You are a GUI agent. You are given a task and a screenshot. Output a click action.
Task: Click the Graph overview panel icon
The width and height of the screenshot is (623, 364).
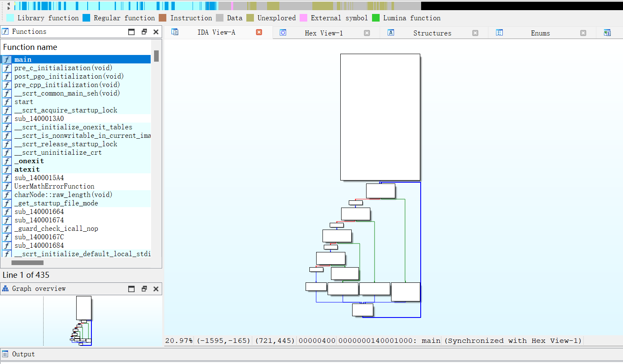(x=5, y=288)
